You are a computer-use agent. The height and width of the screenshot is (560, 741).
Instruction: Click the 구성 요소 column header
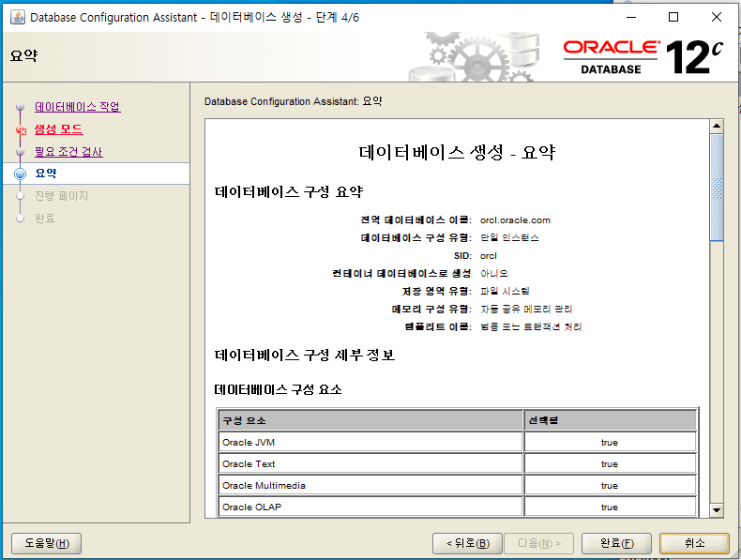click(370, 420)
